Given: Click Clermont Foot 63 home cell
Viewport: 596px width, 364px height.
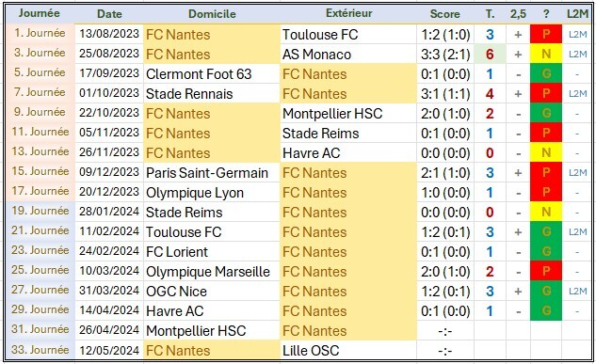Looking at the screenshot, I should tap(212, 74).
